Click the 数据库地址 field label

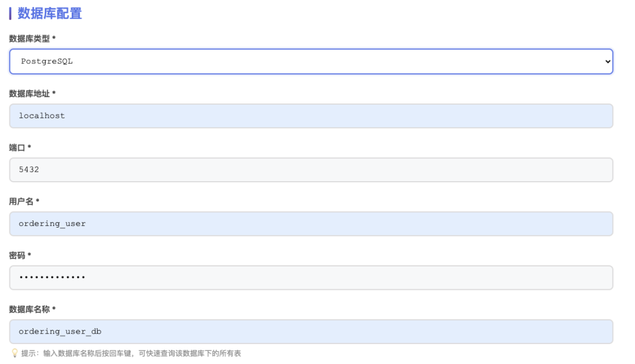click(x=29, y=93)
